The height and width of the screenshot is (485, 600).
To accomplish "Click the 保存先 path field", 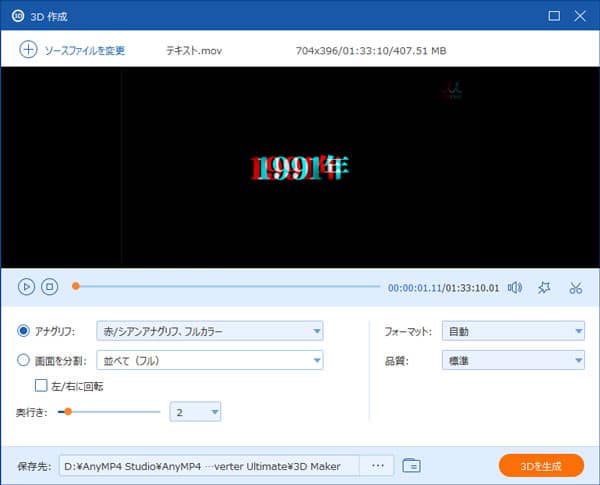I will click(x=209, y=466).
